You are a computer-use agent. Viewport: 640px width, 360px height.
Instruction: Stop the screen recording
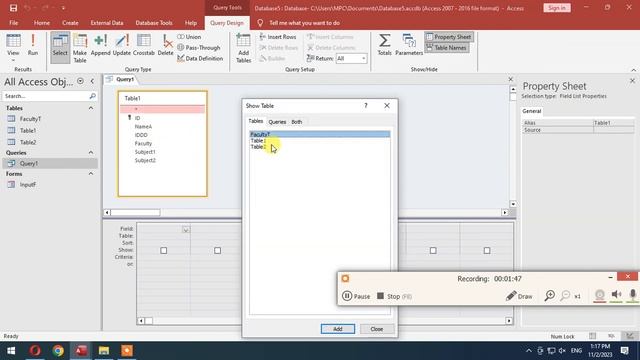tap(394, 296)
